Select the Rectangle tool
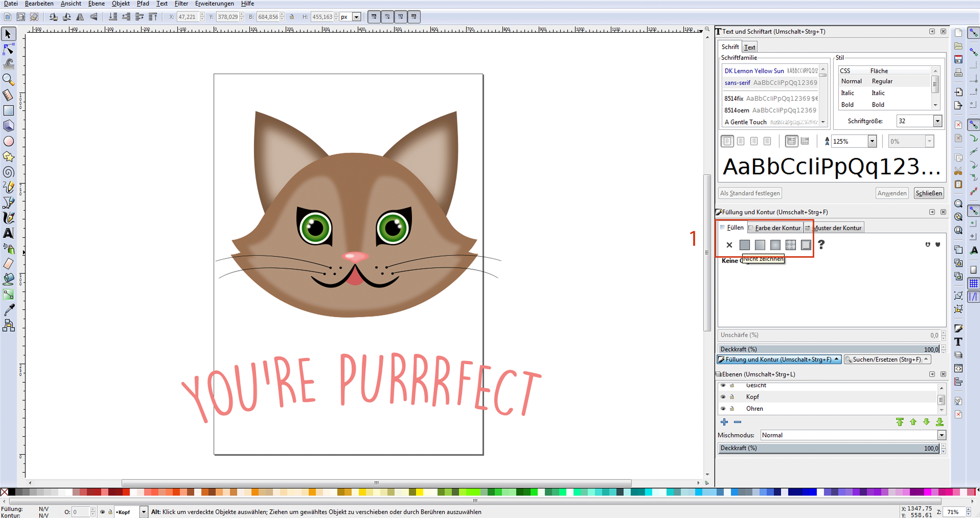 pos(8,111)
